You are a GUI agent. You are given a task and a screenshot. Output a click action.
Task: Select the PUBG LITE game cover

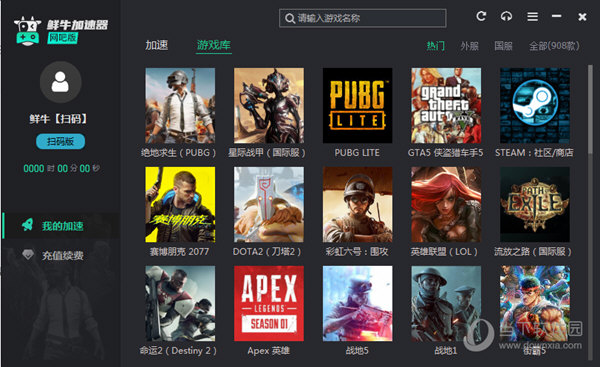pyautogui.click(x=357, y=106)
